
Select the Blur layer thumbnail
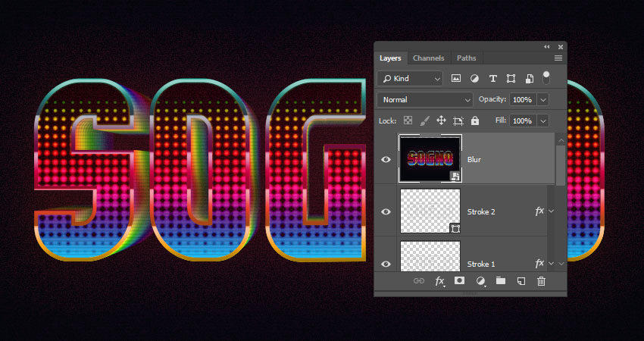[430, 159]
